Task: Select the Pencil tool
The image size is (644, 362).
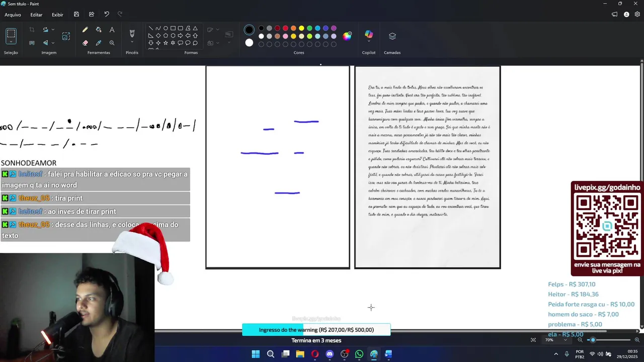Action: click(85, 30)
